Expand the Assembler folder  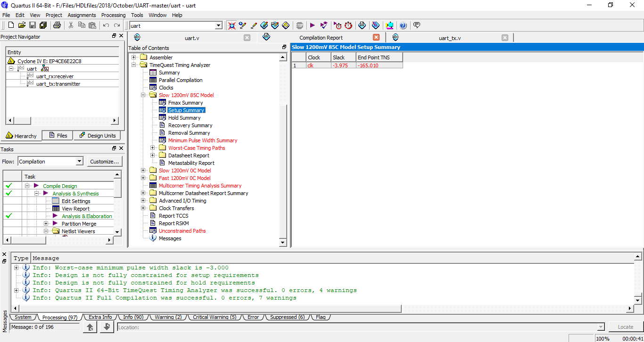point(134,57)
